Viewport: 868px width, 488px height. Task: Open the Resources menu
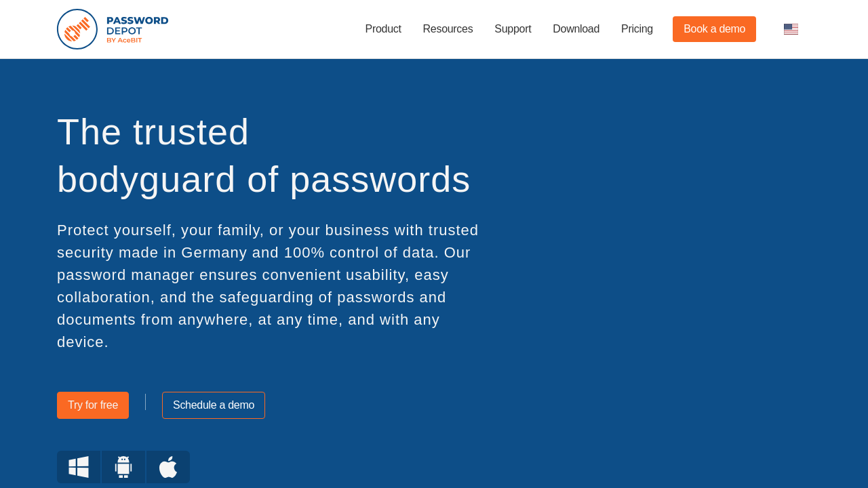click(x=448, y=29)
